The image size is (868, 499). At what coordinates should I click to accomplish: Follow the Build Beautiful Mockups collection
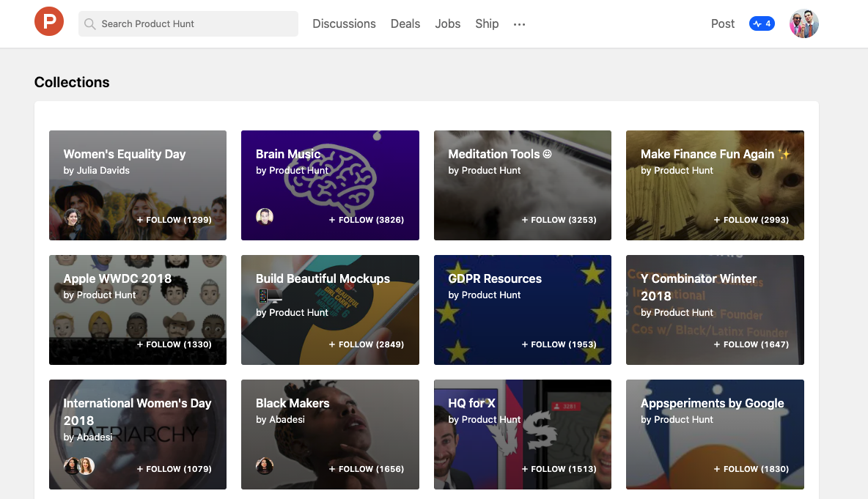tap(367, 344)
